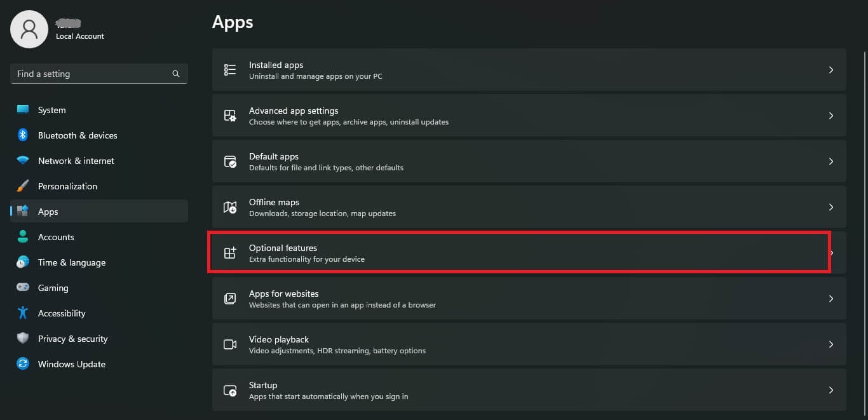Click the Installed apps list icon
The image size is (868, 420).
click(x=230, y=70)
